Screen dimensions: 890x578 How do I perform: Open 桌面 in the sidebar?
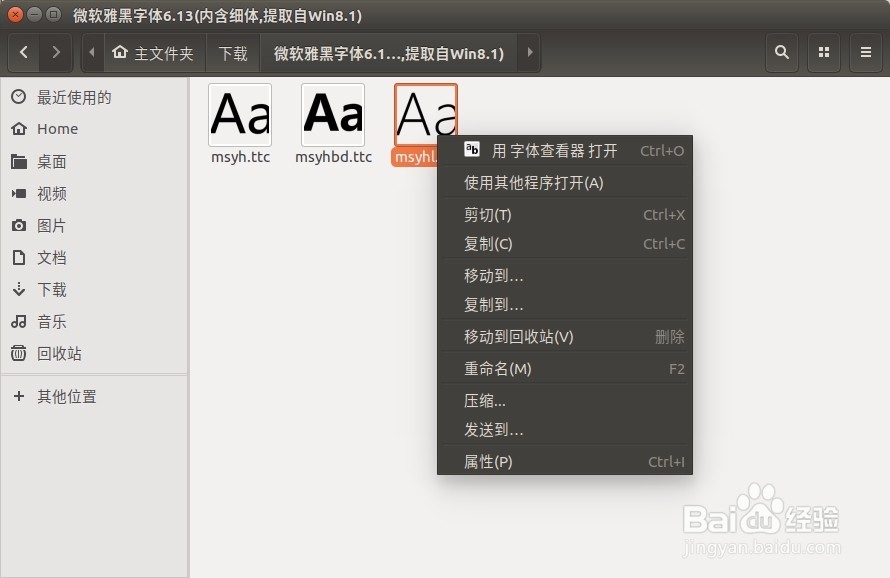click(x=94, y=161)
